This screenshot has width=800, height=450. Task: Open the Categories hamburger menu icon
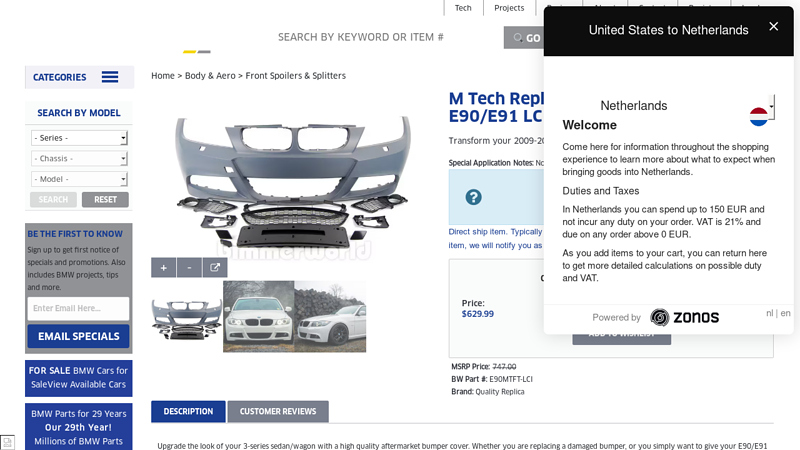(110, 77)
